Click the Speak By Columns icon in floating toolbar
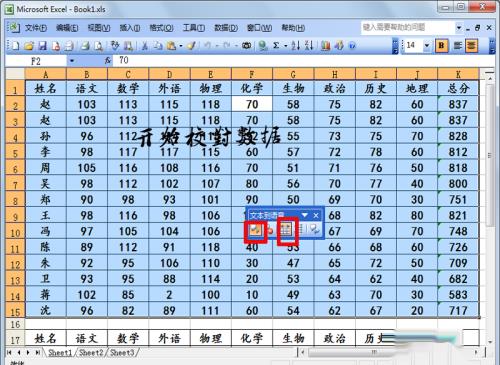This screenshot has width=500, height=365. click(301, 229)
